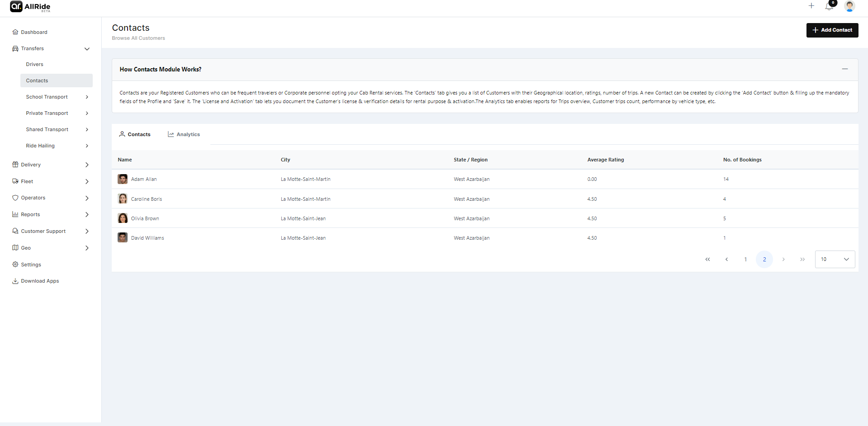Expand the Fleet sidebar menu
Viewport: 868px width, 426px height.
click(x=87, y=182)
